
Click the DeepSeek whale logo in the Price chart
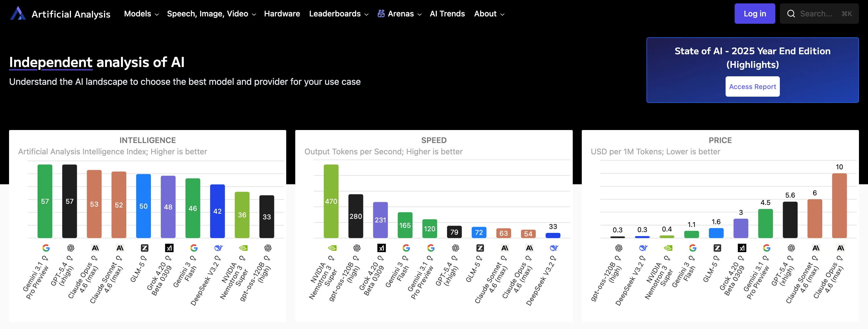tap(643, 248)
